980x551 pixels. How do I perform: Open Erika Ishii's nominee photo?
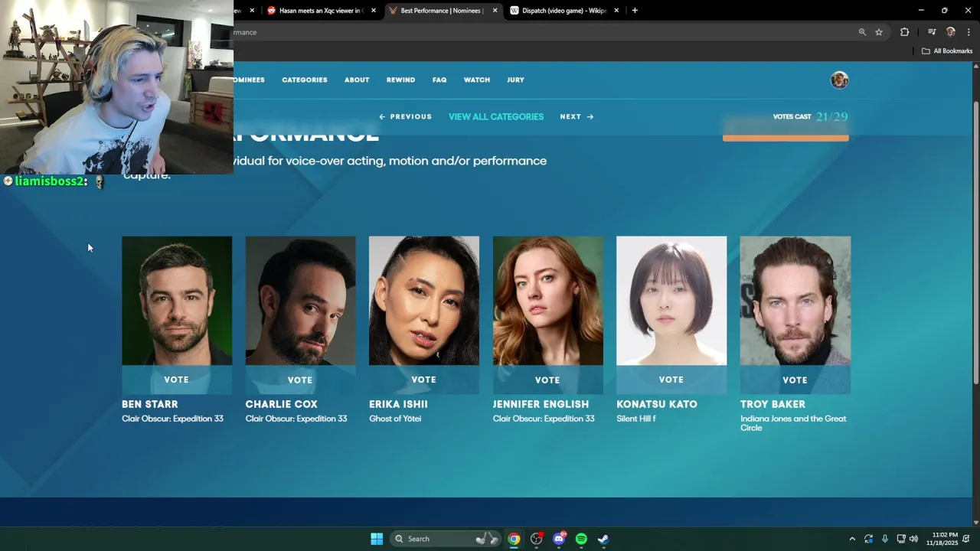click(x=424, y=301)
